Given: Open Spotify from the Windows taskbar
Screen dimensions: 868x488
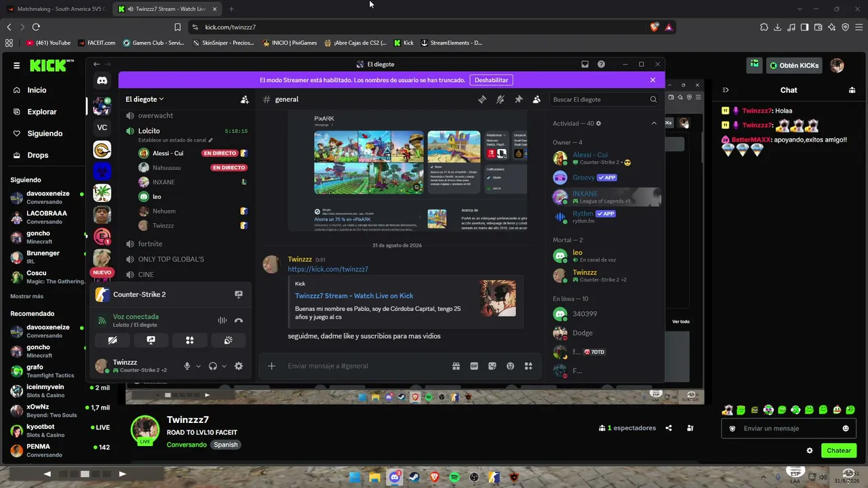Looking at the screenshot, I should coord(454,477).
